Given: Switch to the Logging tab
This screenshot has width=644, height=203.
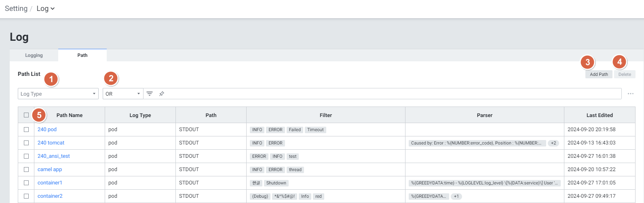Looking at the screenshot, I should point(34,55).
